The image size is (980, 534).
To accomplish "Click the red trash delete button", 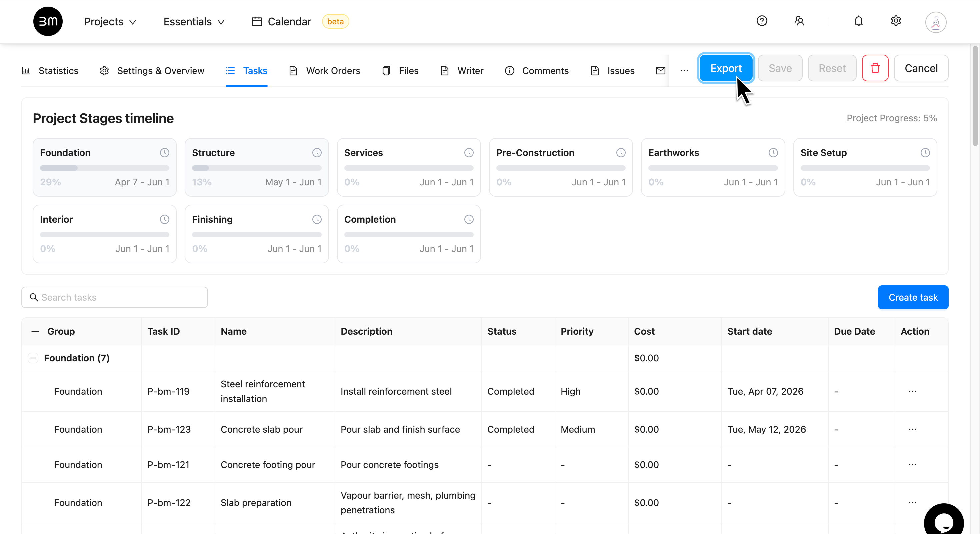I will (875, 68).
